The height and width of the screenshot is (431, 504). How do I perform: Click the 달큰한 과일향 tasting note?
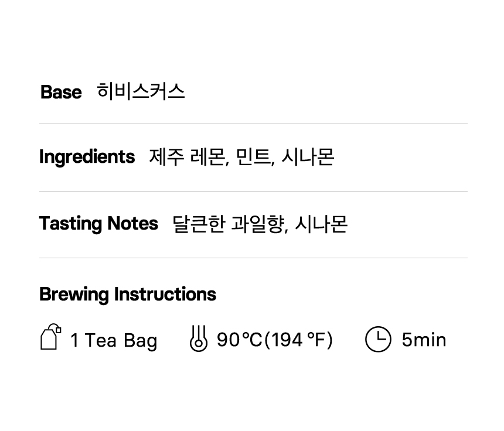tap(229, 224)
